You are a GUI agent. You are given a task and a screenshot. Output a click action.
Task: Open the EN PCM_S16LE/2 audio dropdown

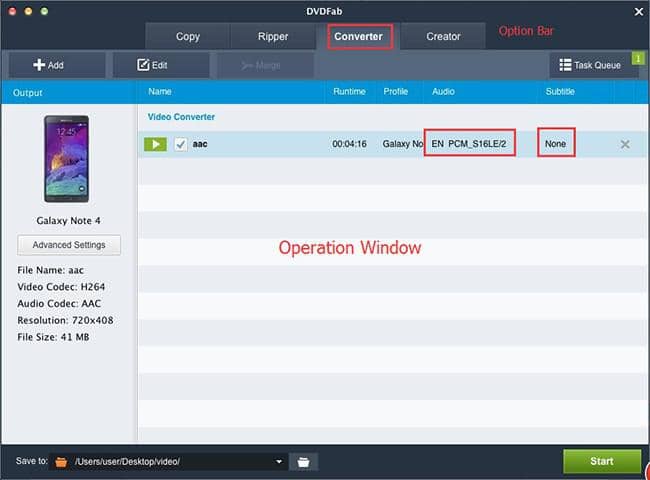tap(469, 143)
